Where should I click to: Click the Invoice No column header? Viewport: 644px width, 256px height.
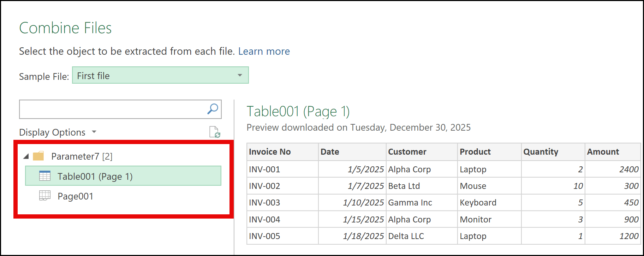coord(270,152)
